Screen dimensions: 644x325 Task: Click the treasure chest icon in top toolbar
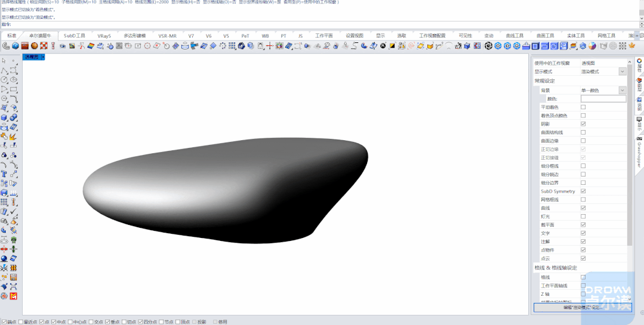pos(25,46)
